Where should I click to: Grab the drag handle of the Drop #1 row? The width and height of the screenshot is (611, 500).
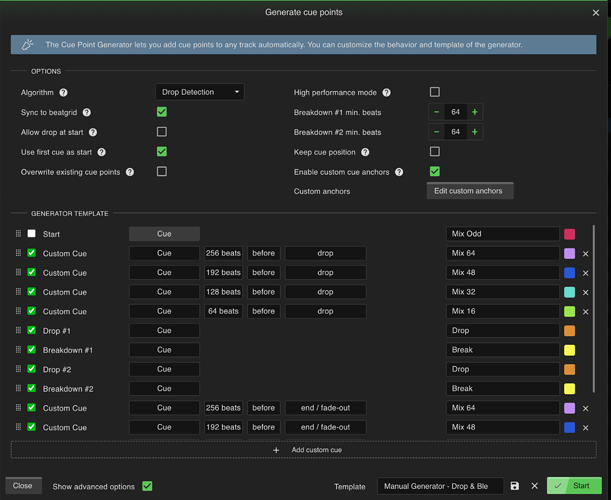click(x=18, y=331)
